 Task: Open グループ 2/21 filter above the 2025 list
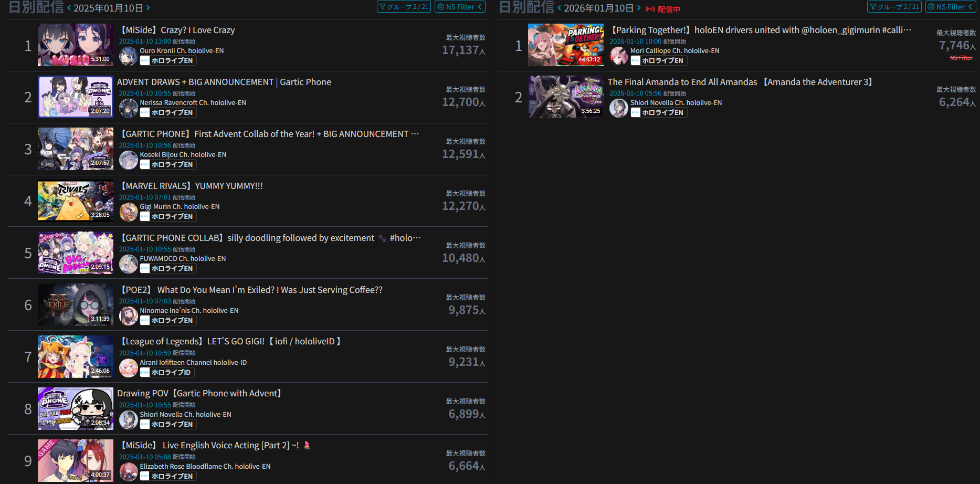tap(404, 7)
